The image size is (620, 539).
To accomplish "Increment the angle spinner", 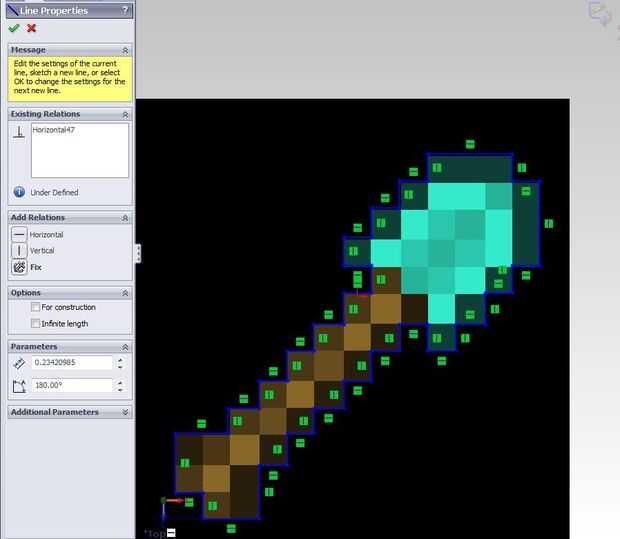I will point(120,382).
